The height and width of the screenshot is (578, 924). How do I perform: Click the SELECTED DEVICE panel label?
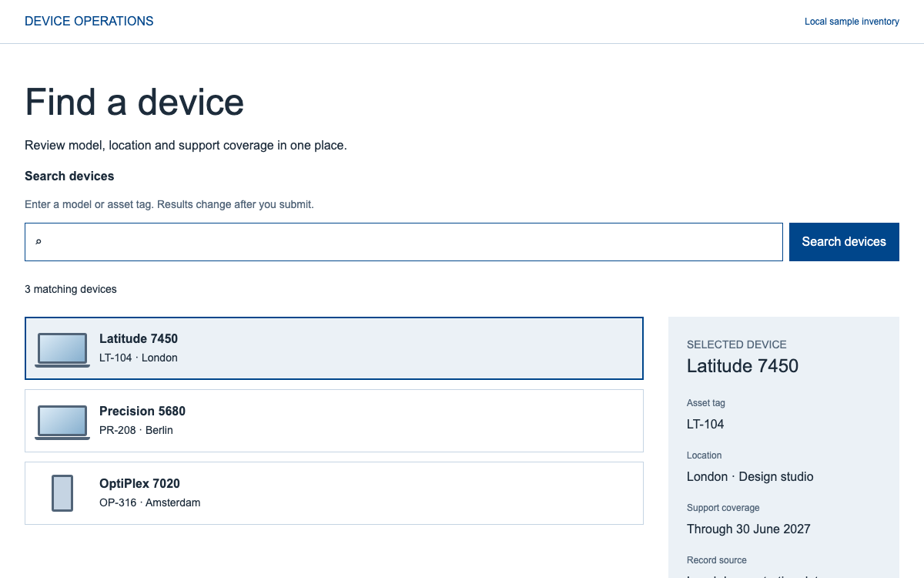click(737, 344)
